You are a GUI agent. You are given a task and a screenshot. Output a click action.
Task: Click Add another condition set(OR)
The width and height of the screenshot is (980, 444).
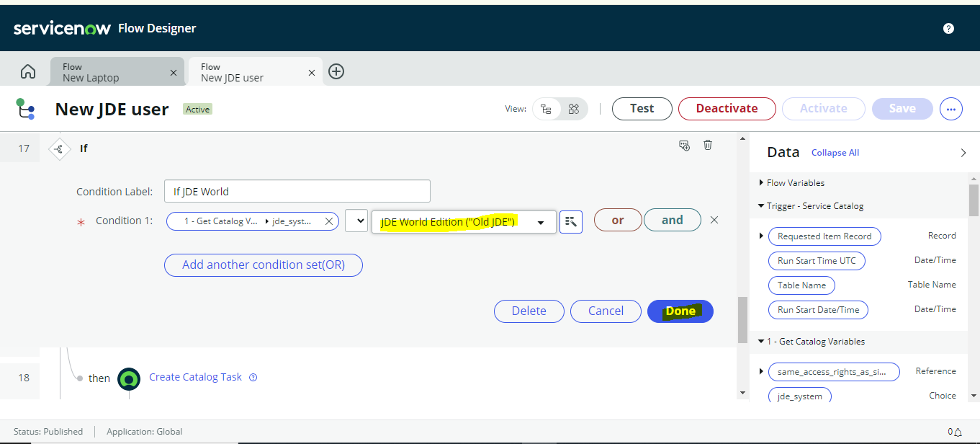[264, 265]
